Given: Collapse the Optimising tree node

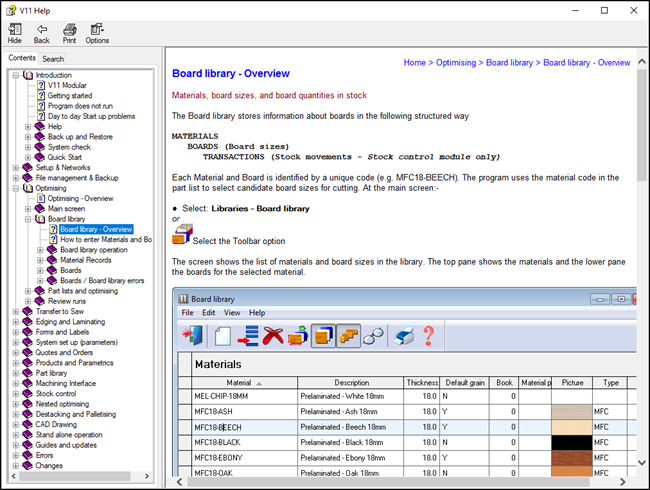Looking at the screenshot, I should (15, 188).
